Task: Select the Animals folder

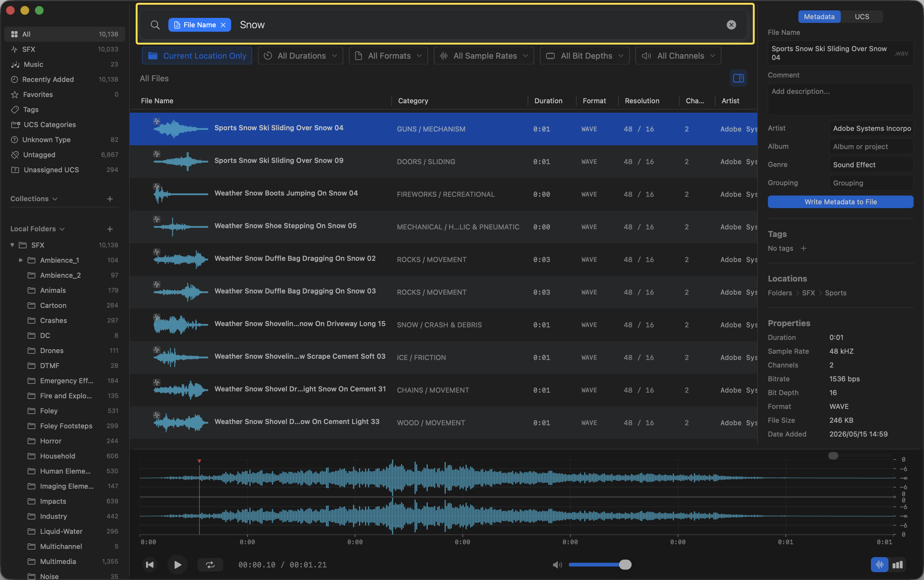Action: (x=64, y=290)
